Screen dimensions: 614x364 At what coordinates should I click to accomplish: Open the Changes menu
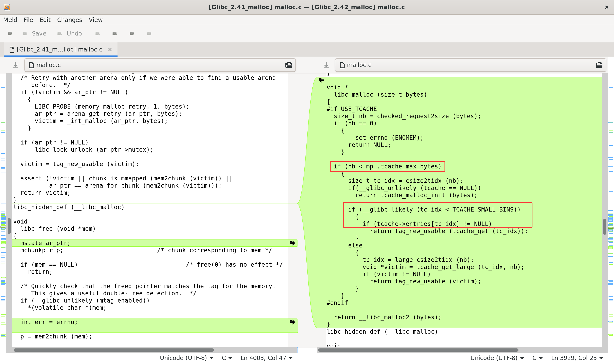click(x=70, y=20)
